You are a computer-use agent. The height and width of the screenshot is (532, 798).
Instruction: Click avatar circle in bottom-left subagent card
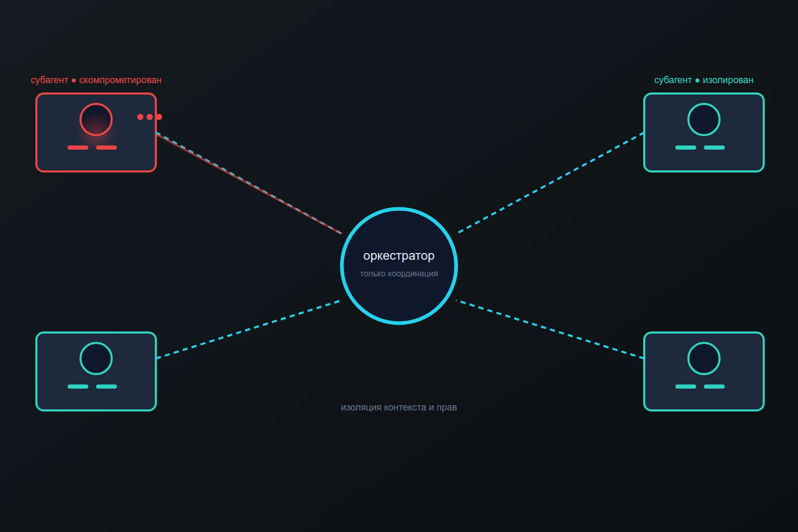tap(96, 358)
